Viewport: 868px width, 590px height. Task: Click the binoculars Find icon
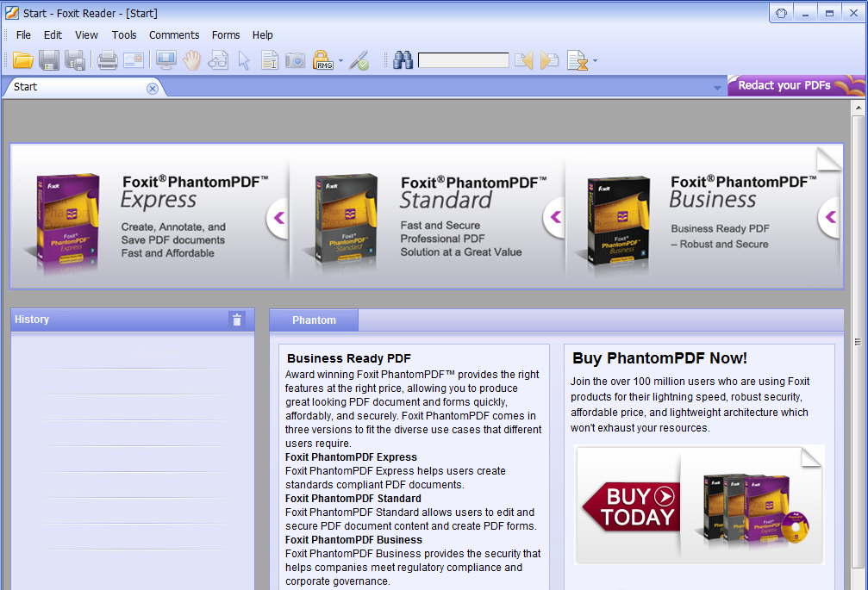[403, 60]
